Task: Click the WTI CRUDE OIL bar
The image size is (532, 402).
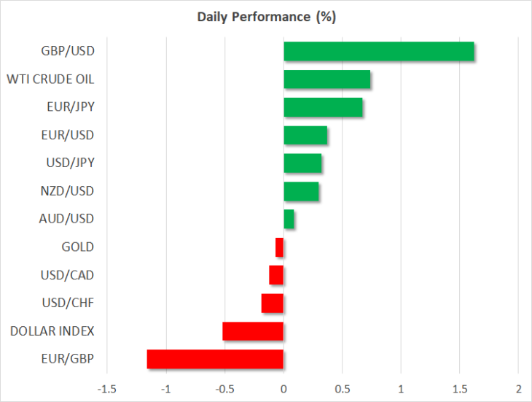Action: click(327, 79)
